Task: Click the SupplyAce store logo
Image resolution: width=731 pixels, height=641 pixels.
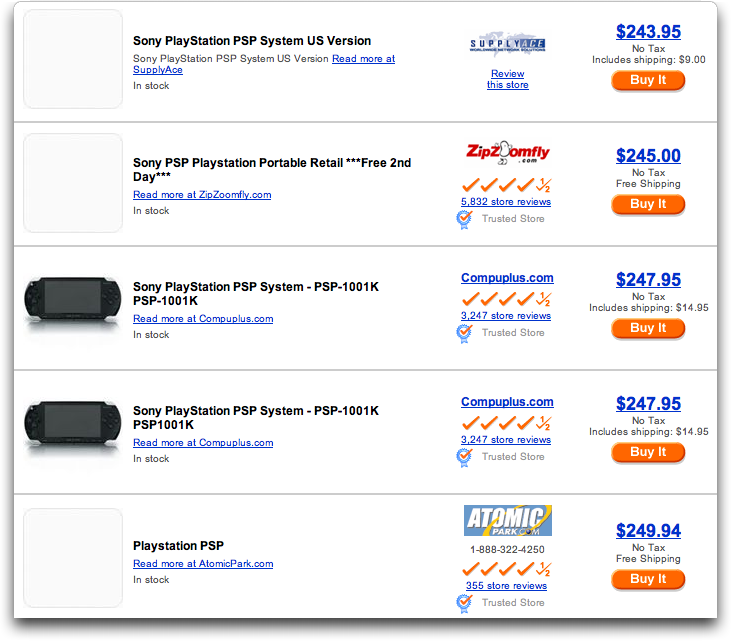Action: coord(507,43)
